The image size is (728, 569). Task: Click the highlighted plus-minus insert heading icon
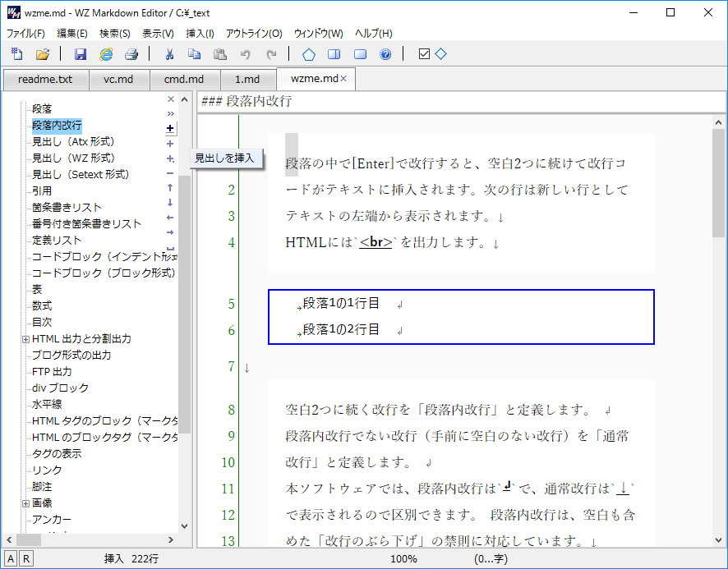[170, 129]
